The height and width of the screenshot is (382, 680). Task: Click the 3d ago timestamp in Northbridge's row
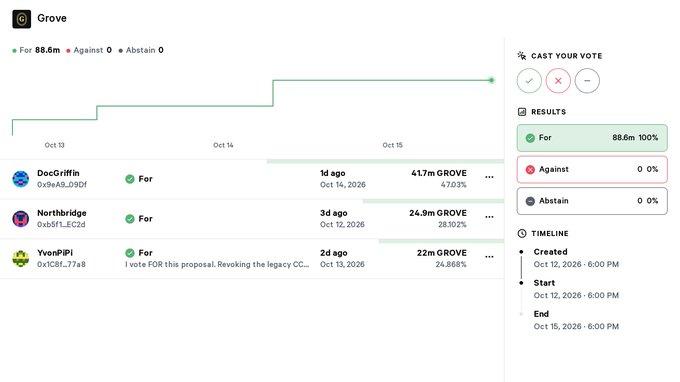click(x=333, y=213)
